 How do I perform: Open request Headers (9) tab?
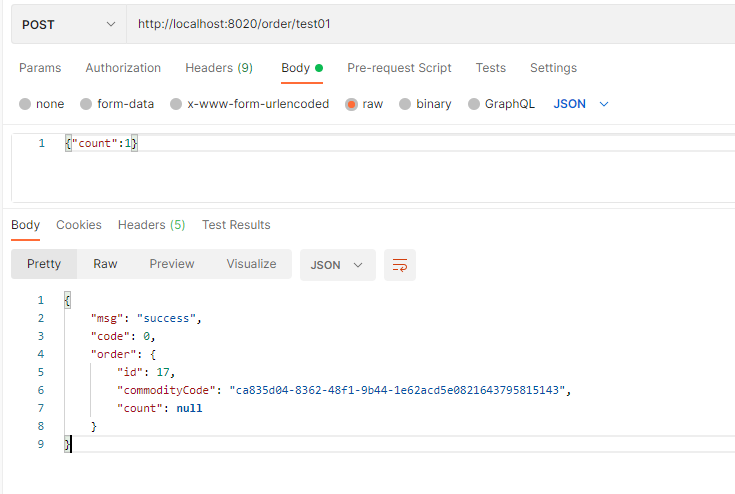[219, 68]
